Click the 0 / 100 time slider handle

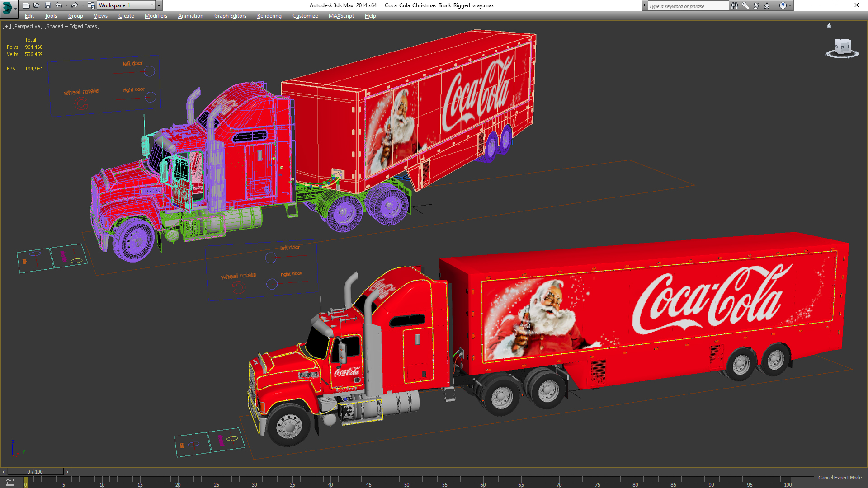(35, 472)
